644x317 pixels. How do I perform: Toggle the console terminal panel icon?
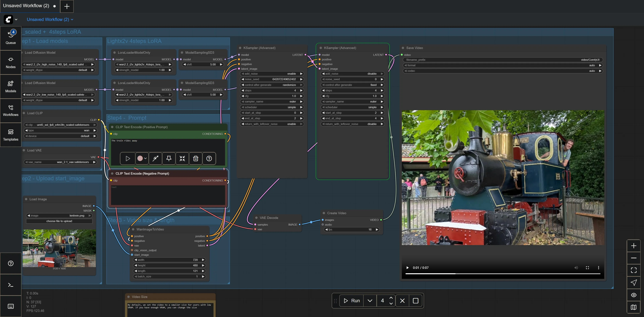pyautogui.click(x=11, y=285)
